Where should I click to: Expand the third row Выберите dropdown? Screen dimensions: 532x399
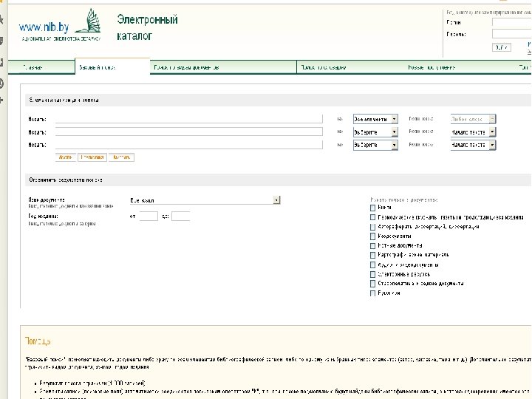375,145
